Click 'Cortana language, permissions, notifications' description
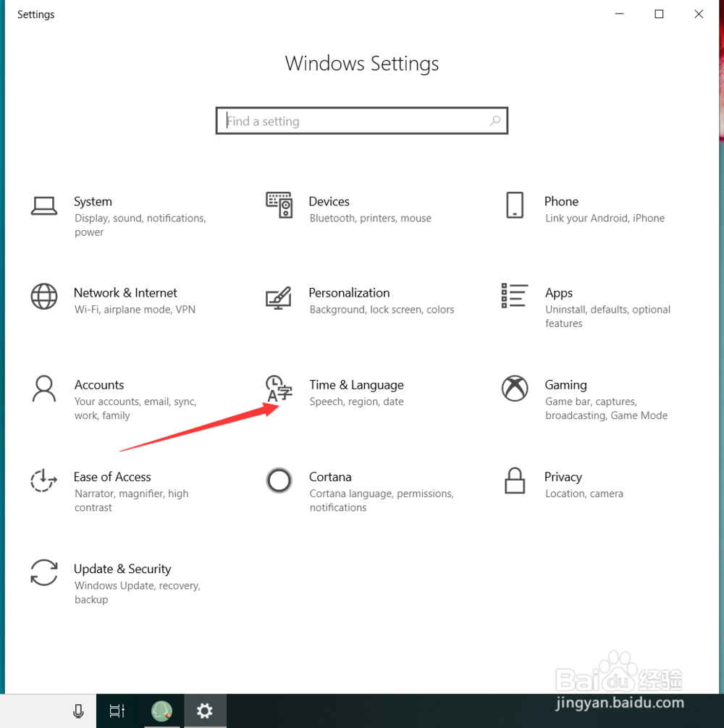This screenshot has height=728, width=724. [x=382, y=500]
